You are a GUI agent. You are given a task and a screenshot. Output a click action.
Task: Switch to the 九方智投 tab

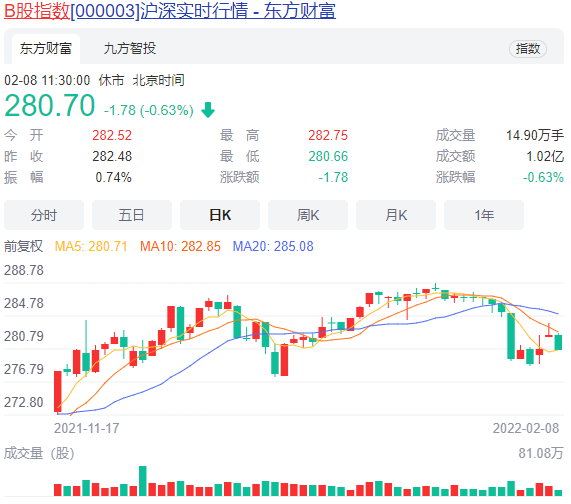[x=130, y=48]
